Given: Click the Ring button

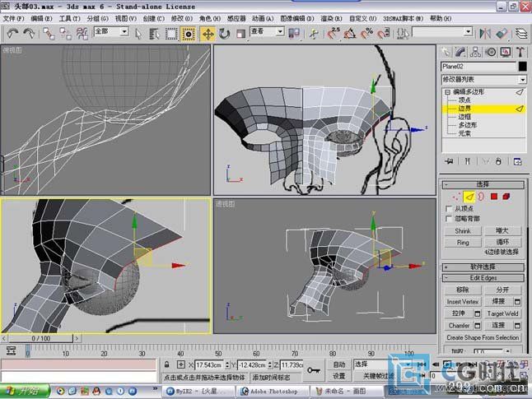Looking at the screenshot, I should tap(463, 243).
